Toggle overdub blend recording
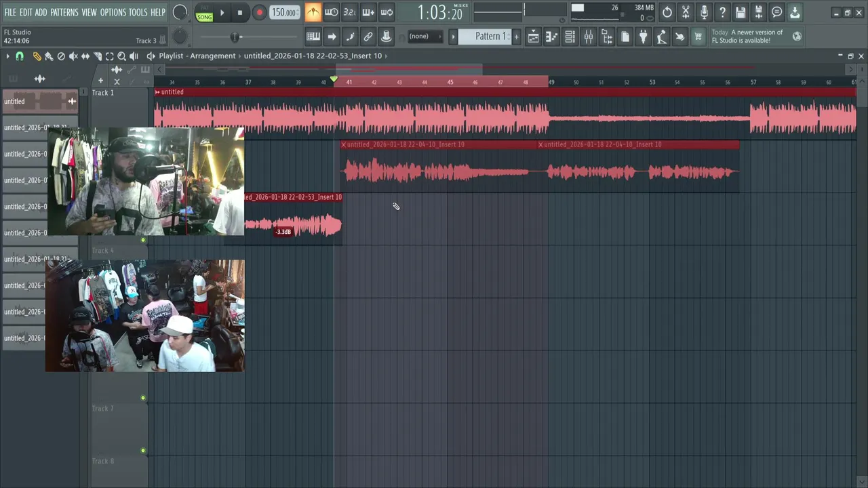 (368, 12)
